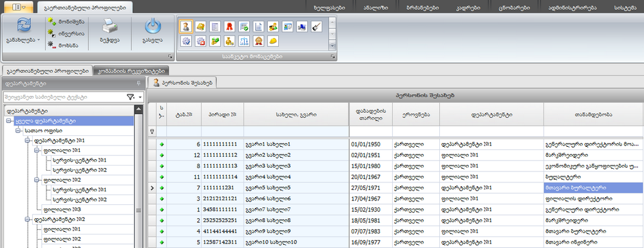This screenshot has width=644, height=248.
Task: Select the yellow hard hat gallery icon
Action: pos(272,41)
